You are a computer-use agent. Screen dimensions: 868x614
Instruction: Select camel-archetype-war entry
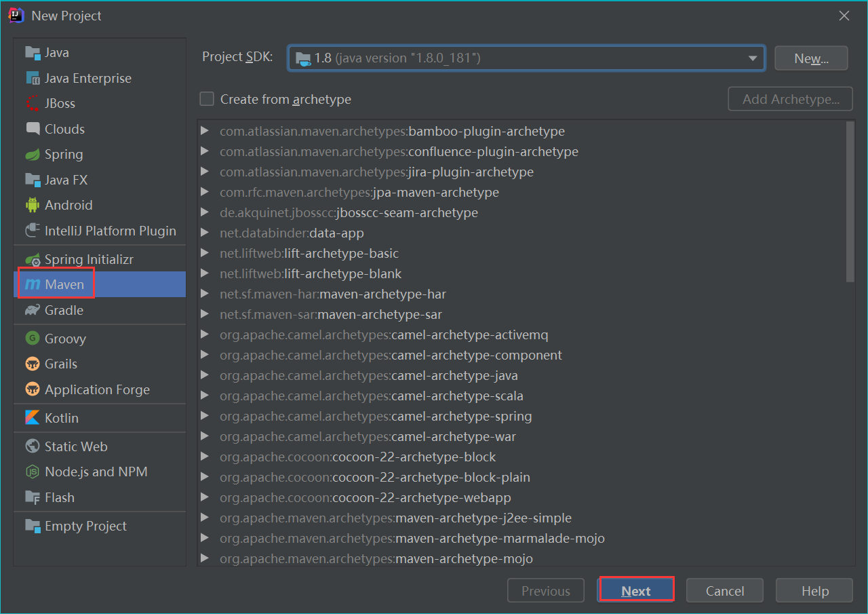(x=368, y=436)
